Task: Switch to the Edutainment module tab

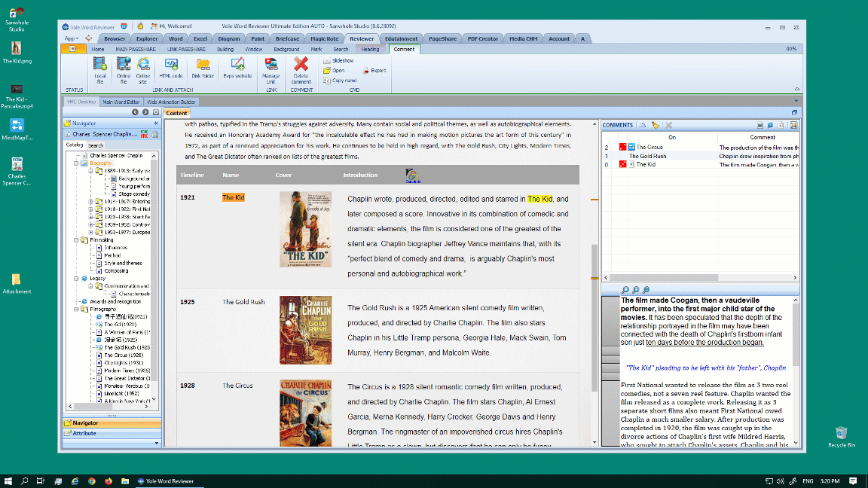Action: [x=401, y=38]
